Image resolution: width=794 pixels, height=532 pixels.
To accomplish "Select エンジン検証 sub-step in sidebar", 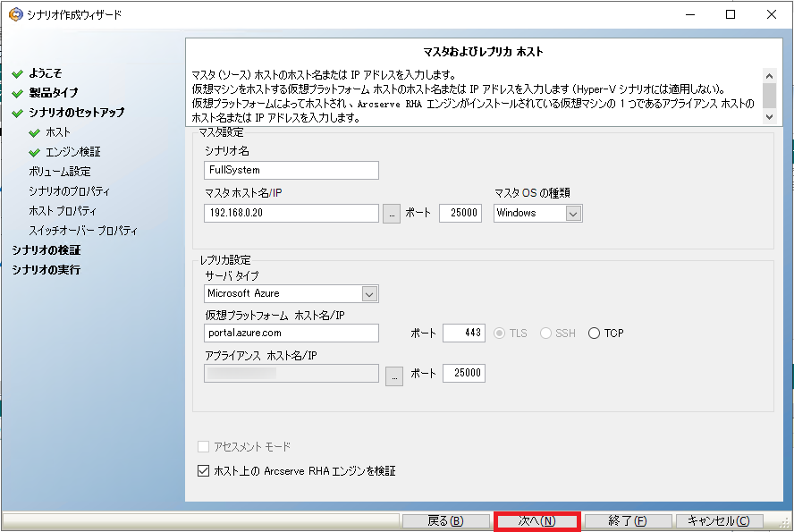I will 73,152.
